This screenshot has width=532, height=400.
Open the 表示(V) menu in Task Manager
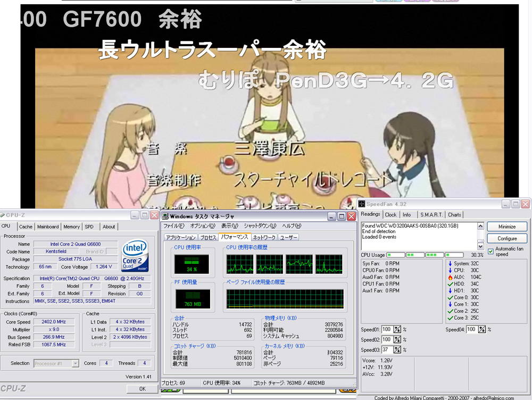coord(230,226)
